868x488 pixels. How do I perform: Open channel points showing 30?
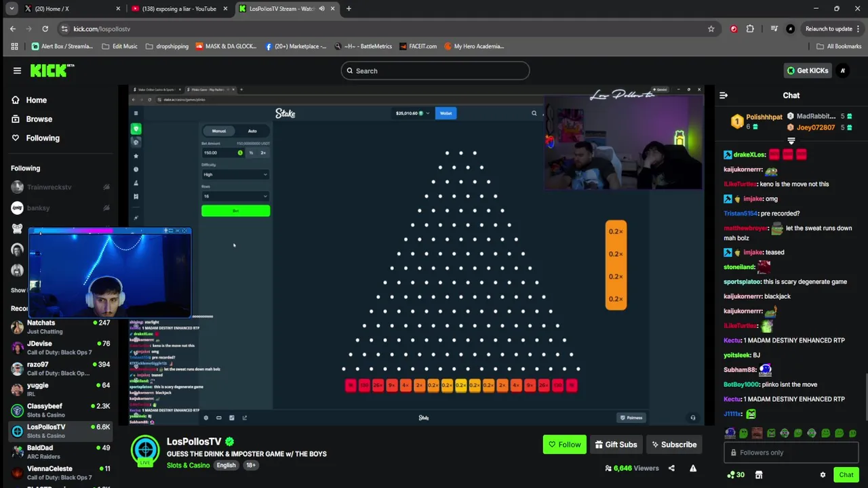tap(735, 475)
